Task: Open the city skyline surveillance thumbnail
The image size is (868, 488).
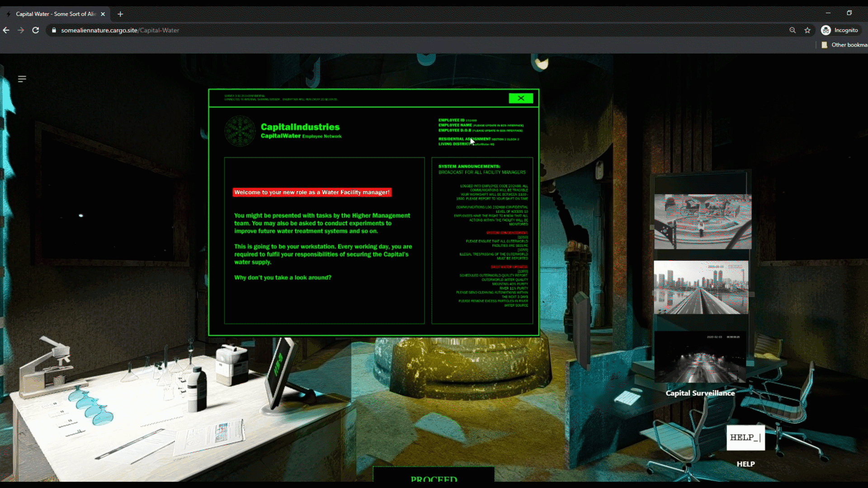Action: pos(701,287)
